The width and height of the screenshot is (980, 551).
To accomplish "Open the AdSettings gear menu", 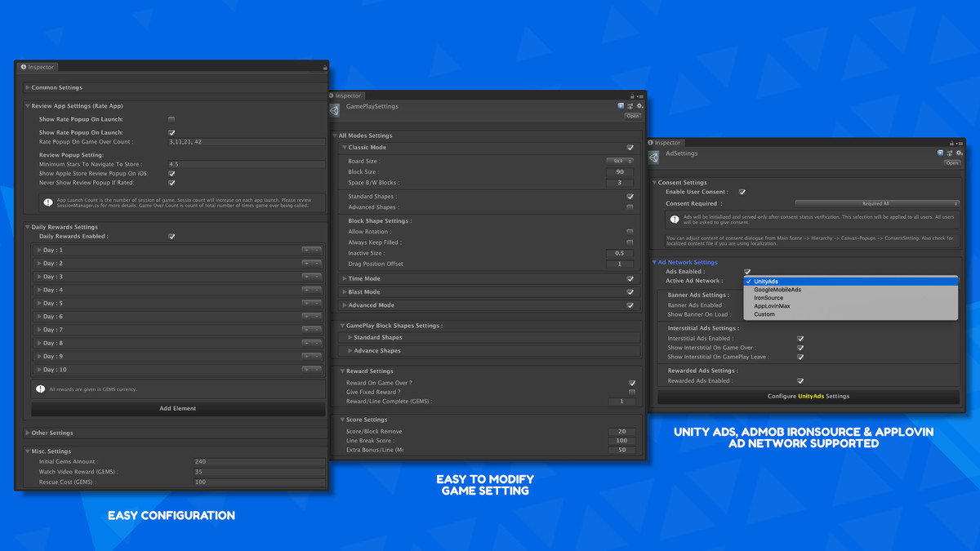I will tap(960, 153).
